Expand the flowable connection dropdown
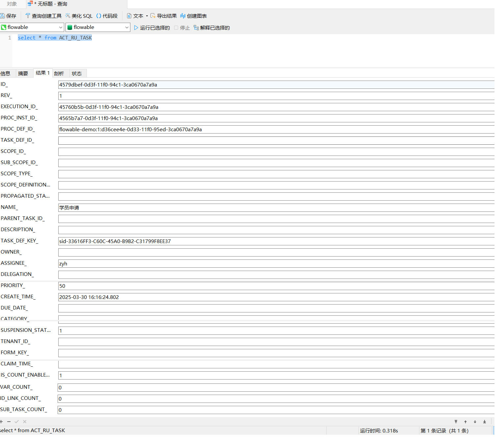This screenshot has width=504, height=443. pyautogui.click(x=61, y=27)
